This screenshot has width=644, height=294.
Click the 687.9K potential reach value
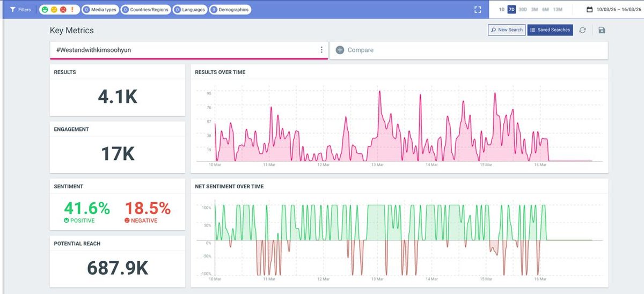click(x=118, y=268)
